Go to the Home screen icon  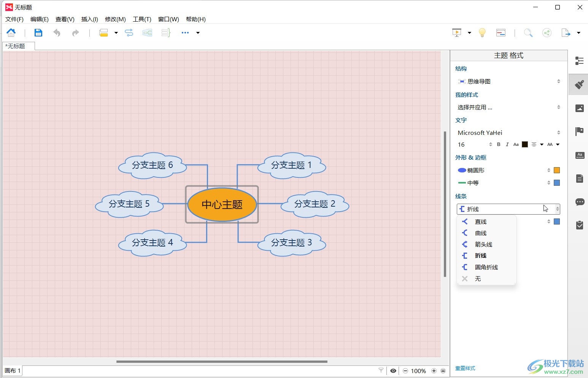(x=11, y=33)
